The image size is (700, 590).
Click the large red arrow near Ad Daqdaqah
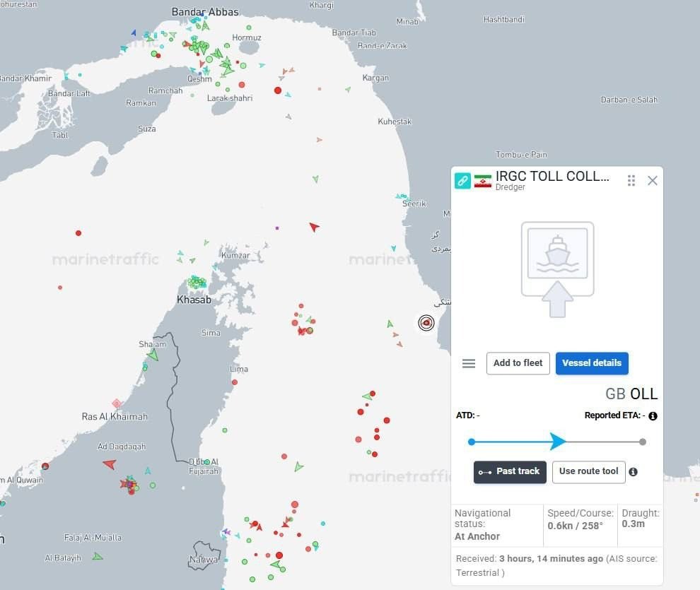110,464
